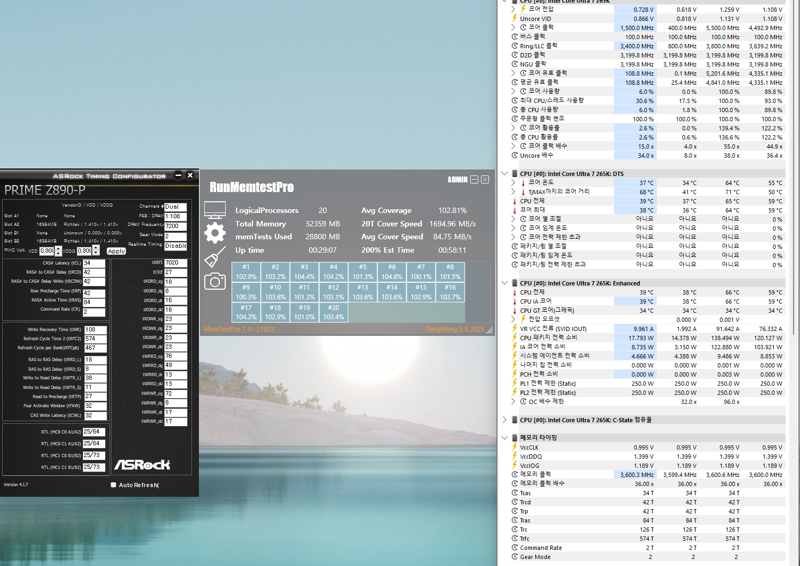Click the clock icon beside Command Rate
The image size is (800, 566).
pyautogui.click(x=515, y=548)
